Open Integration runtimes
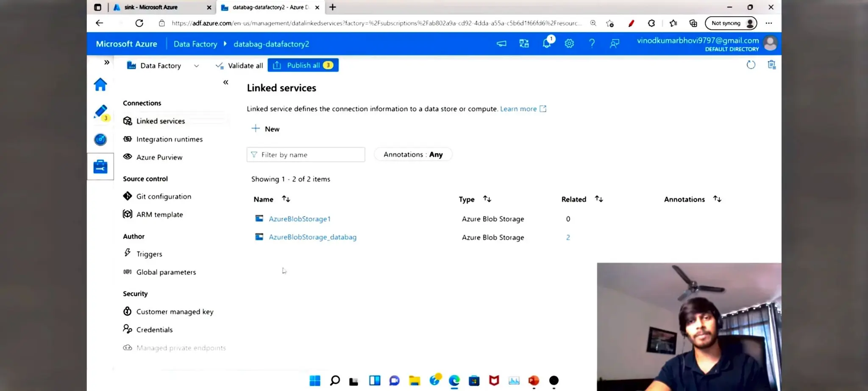The height and width of the screenshot is (391, 868). 169,139
